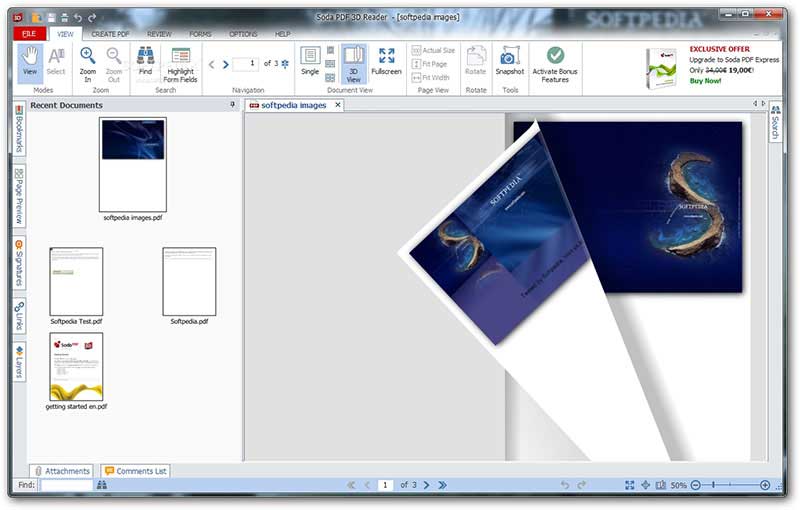800x510 pixels.
Task: Set page to Actual Size
Action: (433, 50)
